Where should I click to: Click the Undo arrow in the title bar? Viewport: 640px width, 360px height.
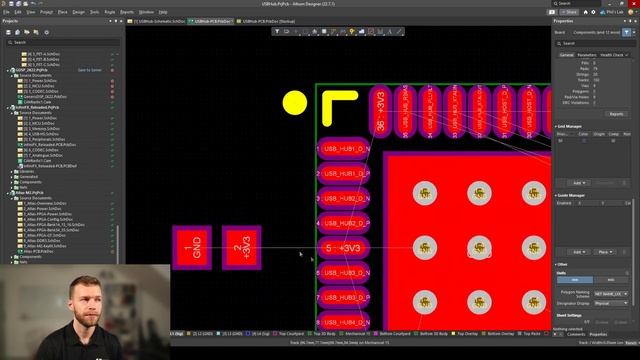(33, 3)
